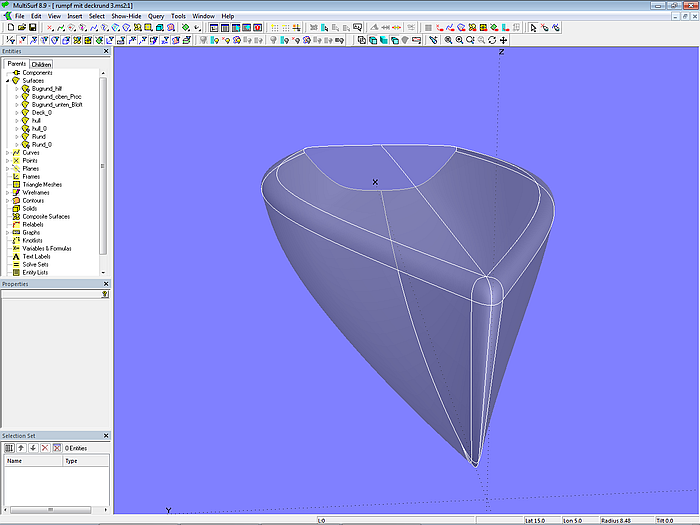Switch to the Children tab
The height and width of the screenshot is (525, 700).
point(41,64)
